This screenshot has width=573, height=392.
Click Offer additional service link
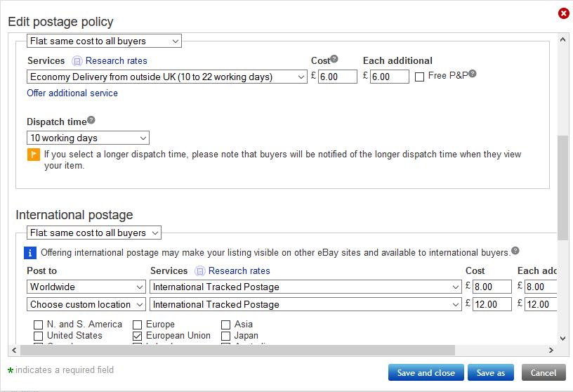[x=72, y=93]
